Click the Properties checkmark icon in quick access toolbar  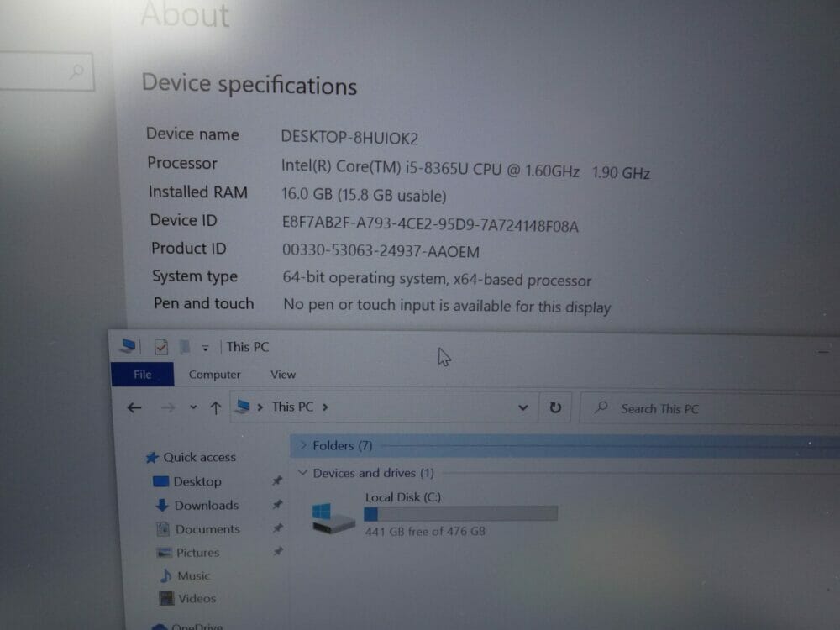[x=160, y=347]
